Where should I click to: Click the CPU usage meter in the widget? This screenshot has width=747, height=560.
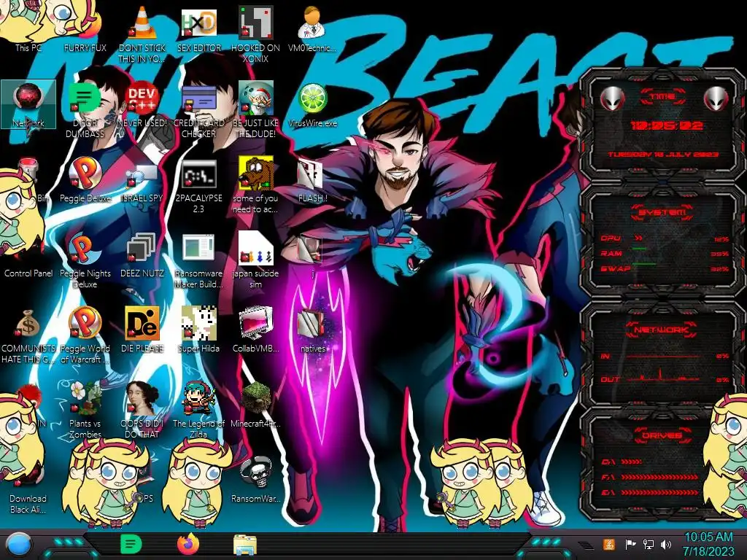click(665, 238)
